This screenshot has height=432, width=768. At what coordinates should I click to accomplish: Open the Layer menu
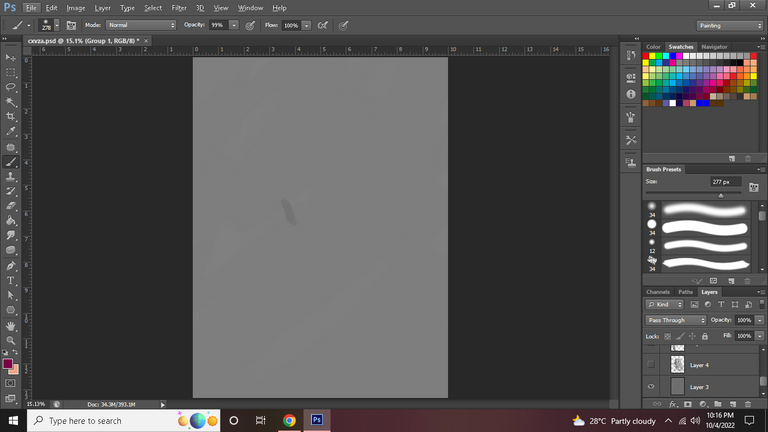pos(102,8)
